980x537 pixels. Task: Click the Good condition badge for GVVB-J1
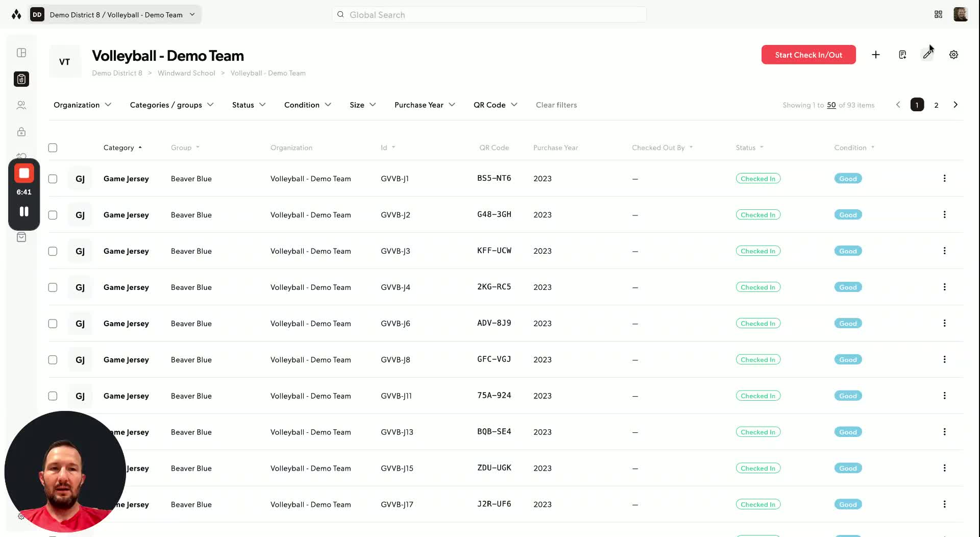coord(848,179)
